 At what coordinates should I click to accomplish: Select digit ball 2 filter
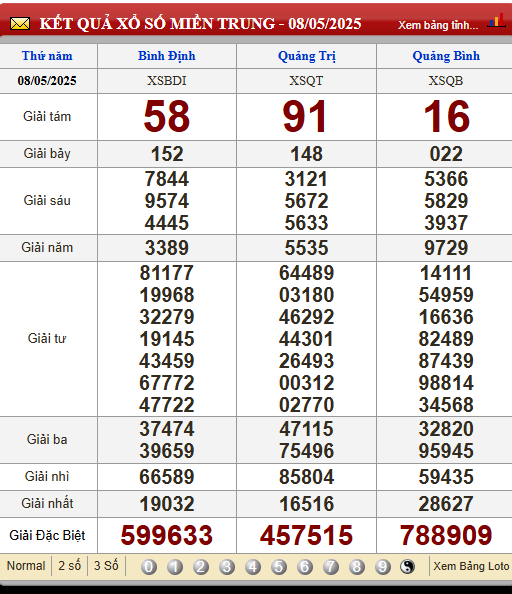tap(201, 567)
